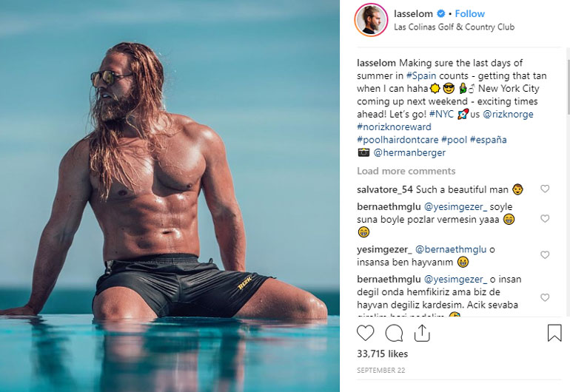View the 33,715 likes list
570x392 pixels.
coord(382,354)
